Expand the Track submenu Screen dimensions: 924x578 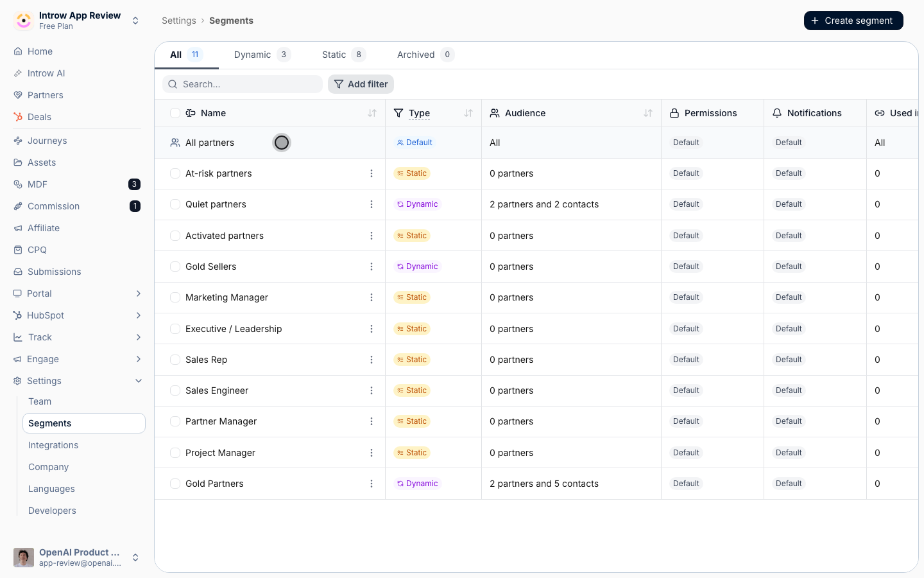[x=139, y=337]
